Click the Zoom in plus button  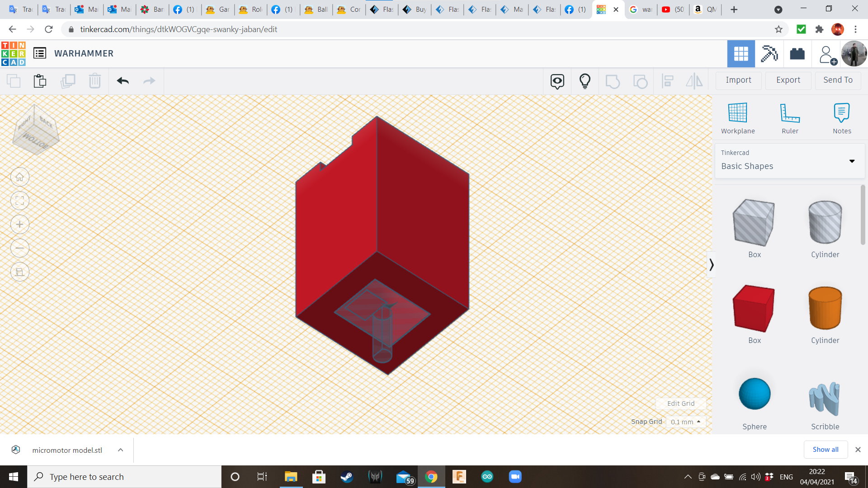20,225
